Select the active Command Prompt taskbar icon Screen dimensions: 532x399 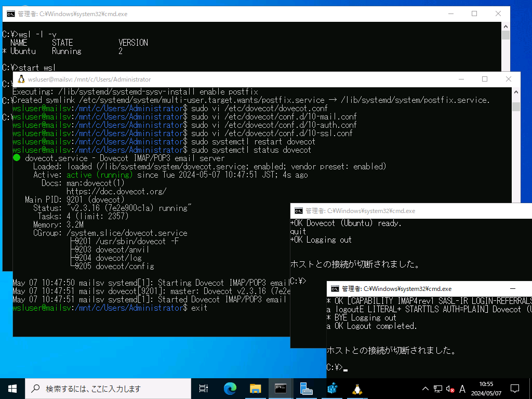click(280, 388)
